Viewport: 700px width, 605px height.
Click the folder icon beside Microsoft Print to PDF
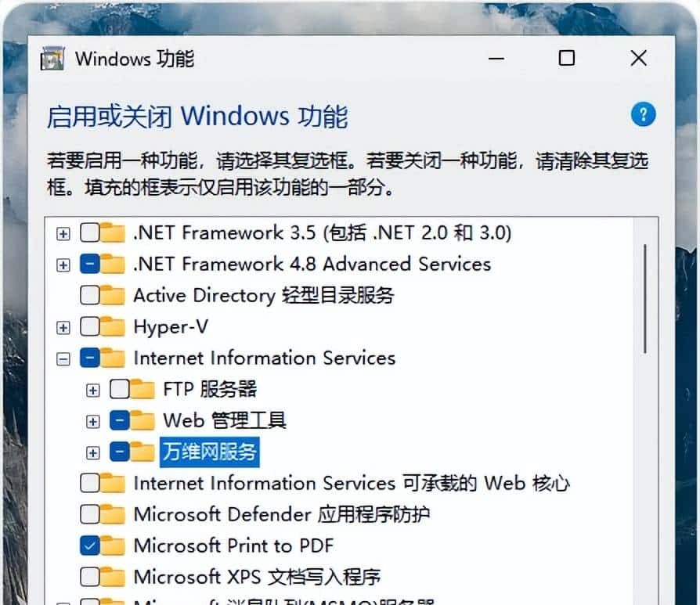[111, 546]
